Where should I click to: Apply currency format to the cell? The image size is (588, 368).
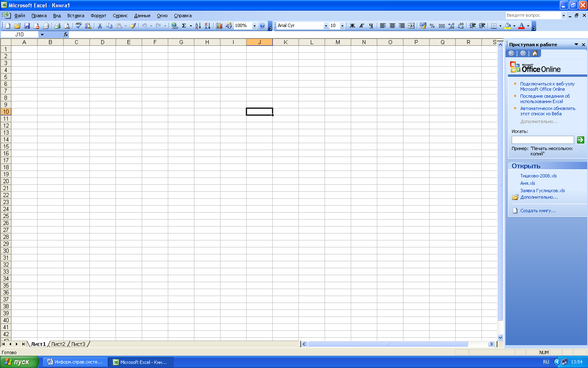click(423, 26)
